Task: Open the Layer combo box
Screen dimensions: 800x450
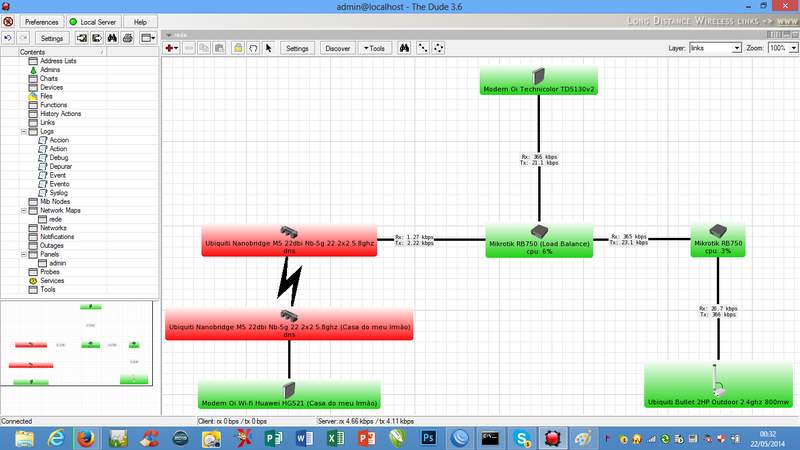Action: pos(715,48)
